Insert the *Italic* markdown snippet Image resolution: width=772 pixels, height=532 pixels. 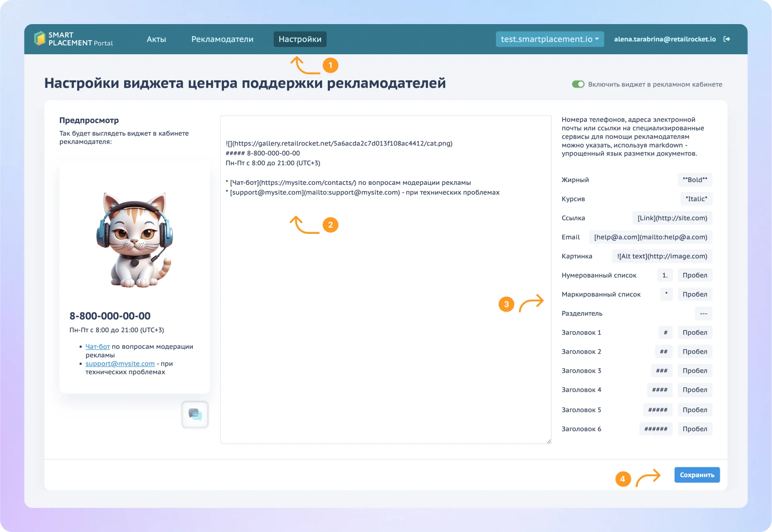pyautogui.click(x=696, y=199)
